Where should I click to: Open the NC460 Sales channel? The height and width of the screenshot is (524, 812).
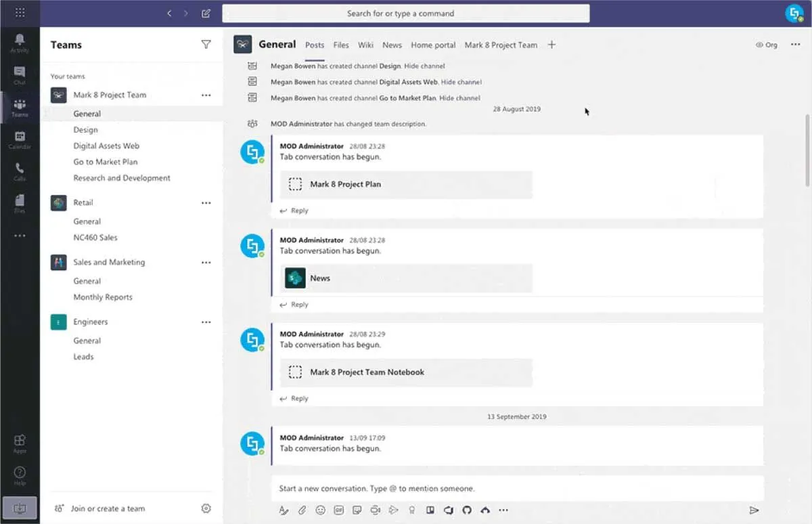pyautogui.click(x=95, y=238)
